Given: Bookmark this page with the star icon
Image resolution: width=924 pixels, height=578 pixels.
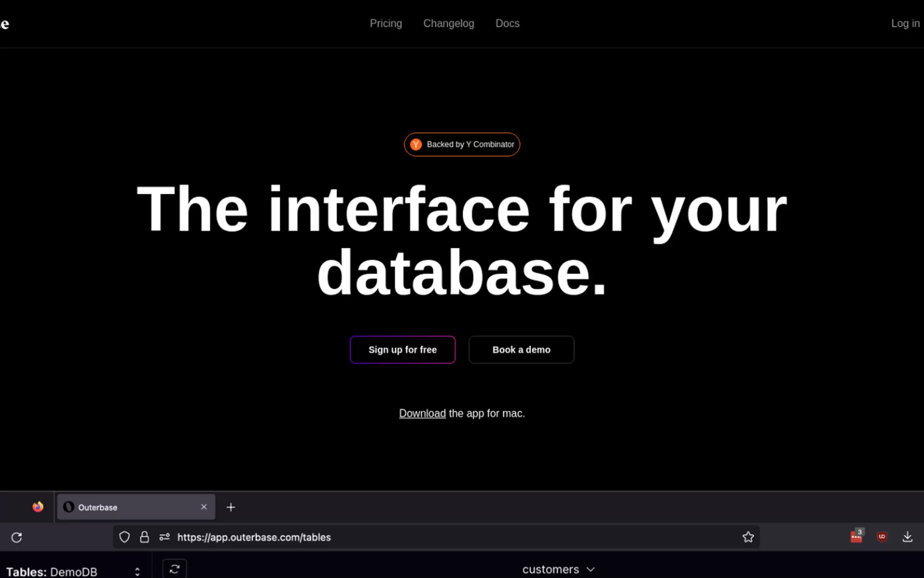Looking at the screenshot, I should click(748, 537).
